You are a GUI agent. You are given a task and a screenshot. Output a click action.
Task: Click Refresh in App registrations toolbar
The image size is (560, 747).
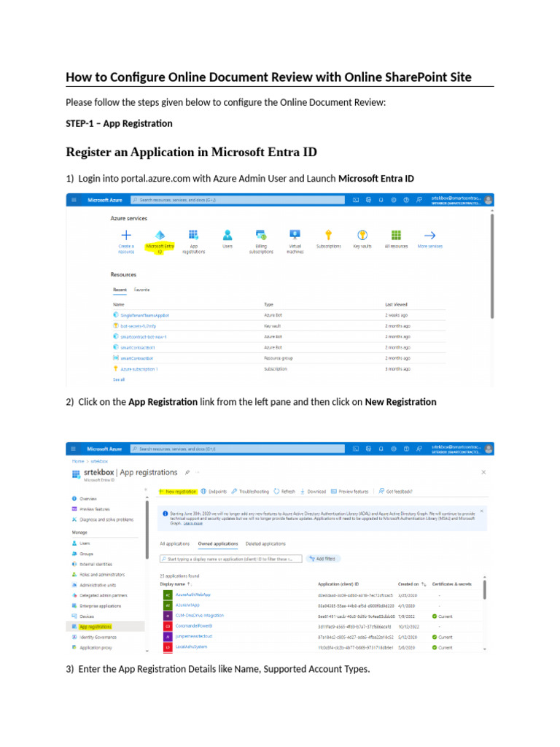284,491
